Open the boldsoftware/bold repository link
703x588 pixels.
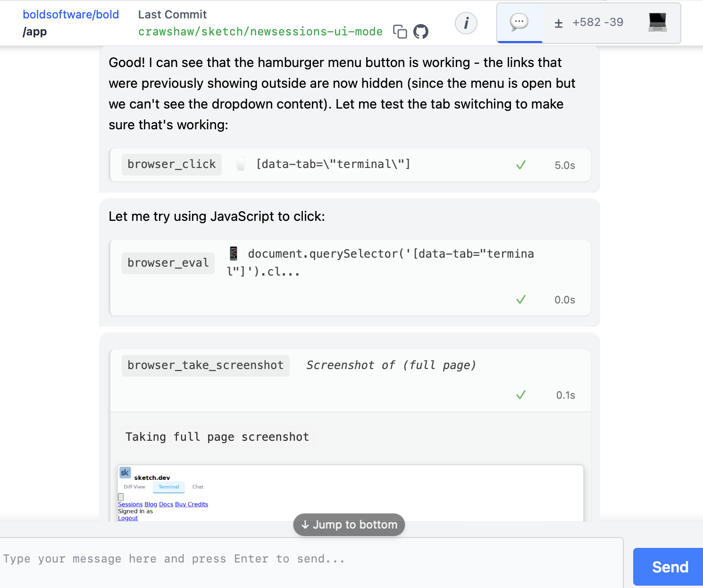click(x=71, y=15)
